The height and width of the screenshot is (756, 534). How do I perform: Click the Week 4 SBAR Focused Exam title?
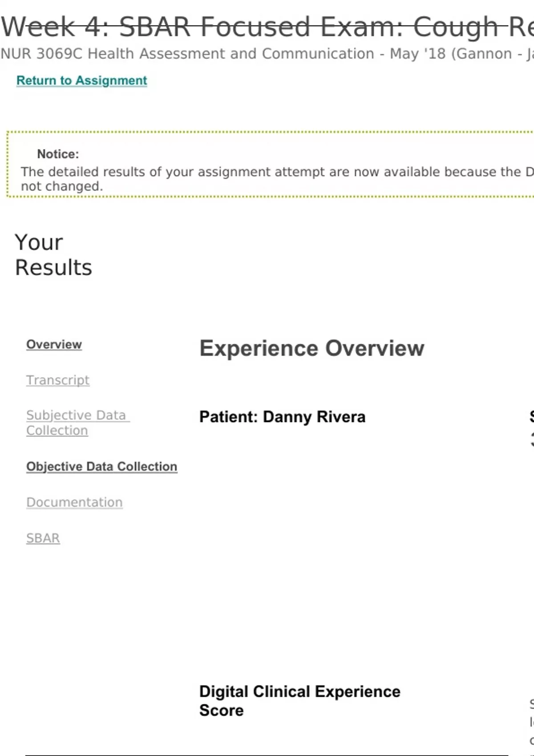pos(267,27)
